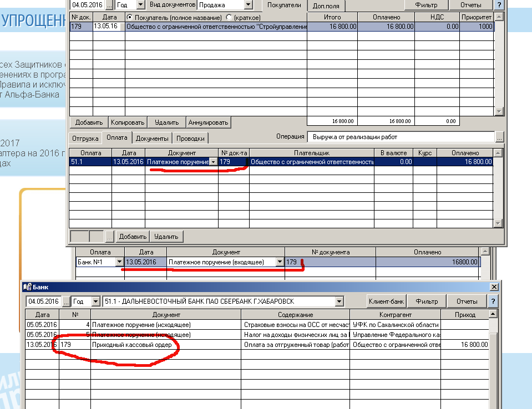The height and width of the screenshot is (409, 532).
Task: Select the (краткое) radio button
Action: coord(230,18)
